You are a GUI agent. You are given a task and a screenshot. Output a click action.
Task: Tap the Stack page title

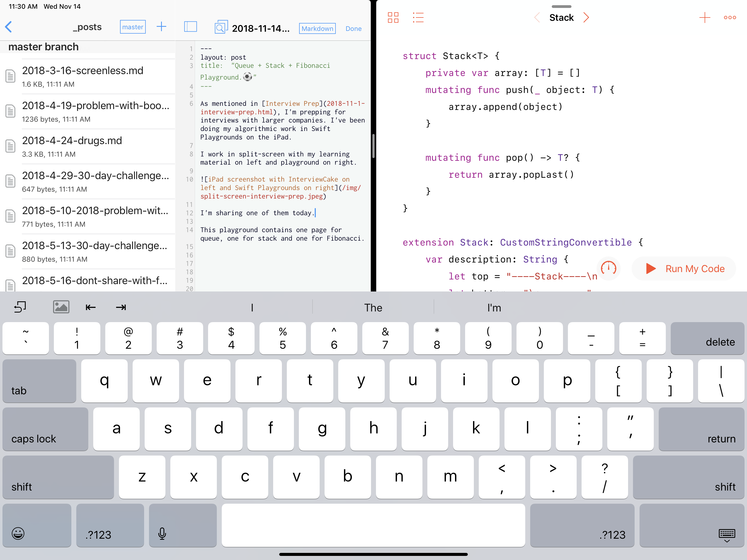[x=561, y=17]
